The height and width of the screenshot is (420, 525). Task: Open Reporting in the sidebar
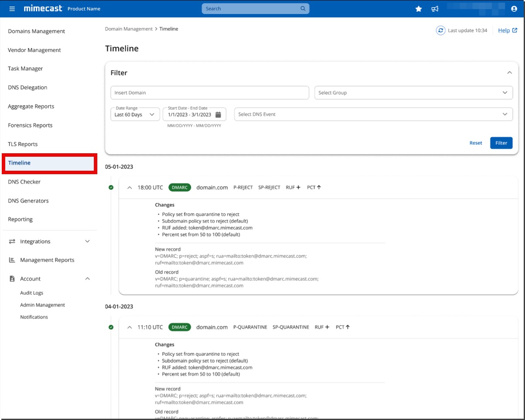(x=21, y=219)
